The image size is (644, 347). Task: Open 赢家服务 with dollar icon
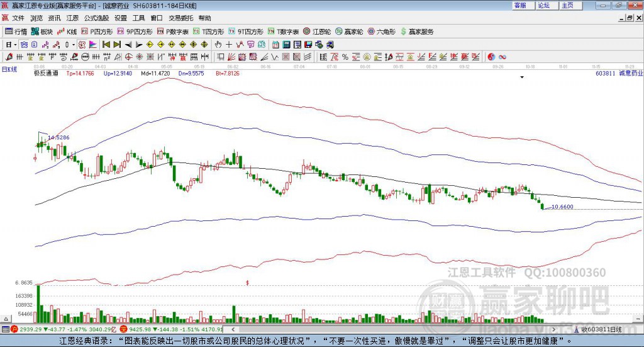[417, 31]
